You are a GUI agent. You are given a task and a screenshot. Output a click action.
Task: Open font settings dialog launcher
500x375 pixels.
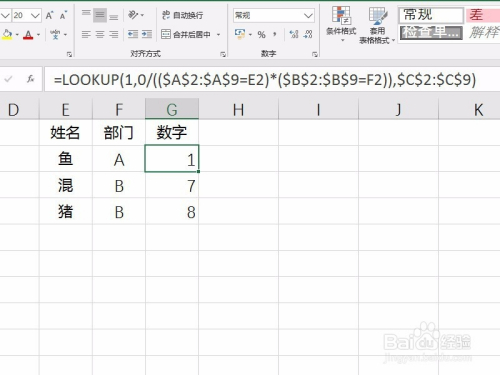click(x=69, y=54)
